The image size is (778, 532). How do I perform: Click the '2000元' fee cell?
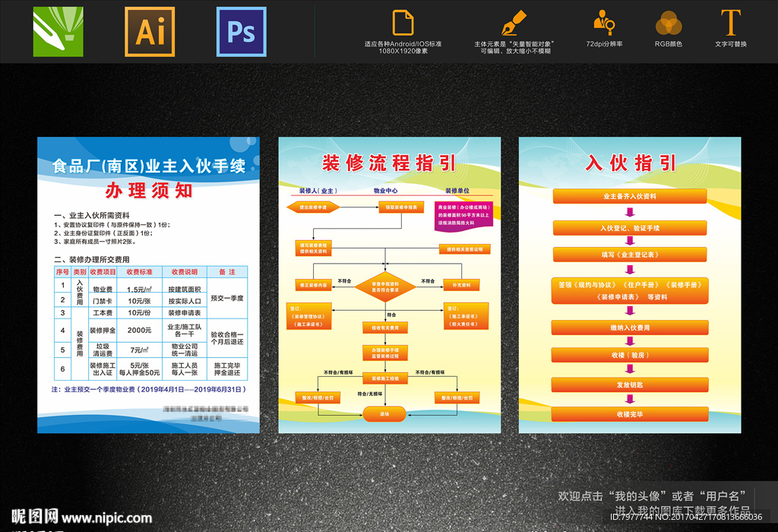pyautogui.click(x=140, y=331)
